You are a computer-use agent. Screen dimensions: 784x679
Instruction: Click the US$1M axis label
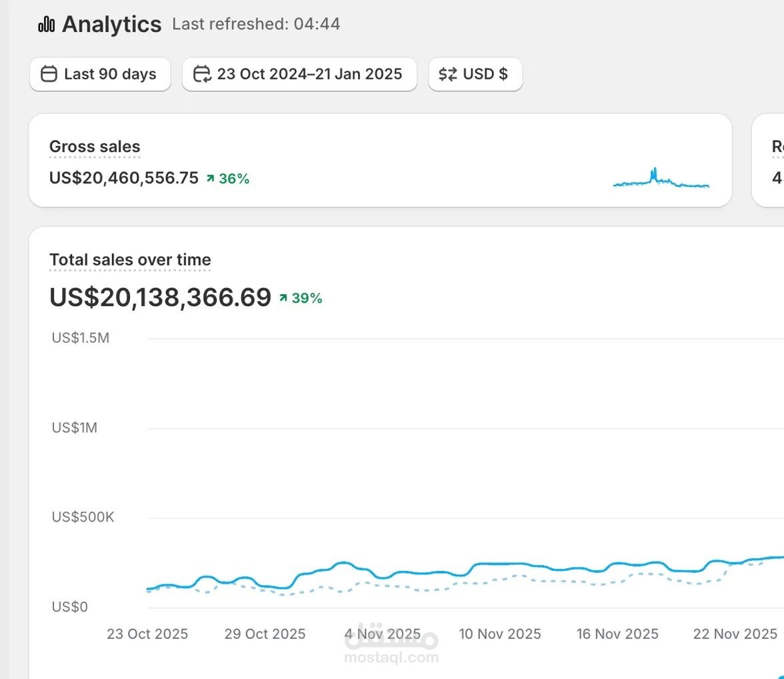[x=75, y=428]
